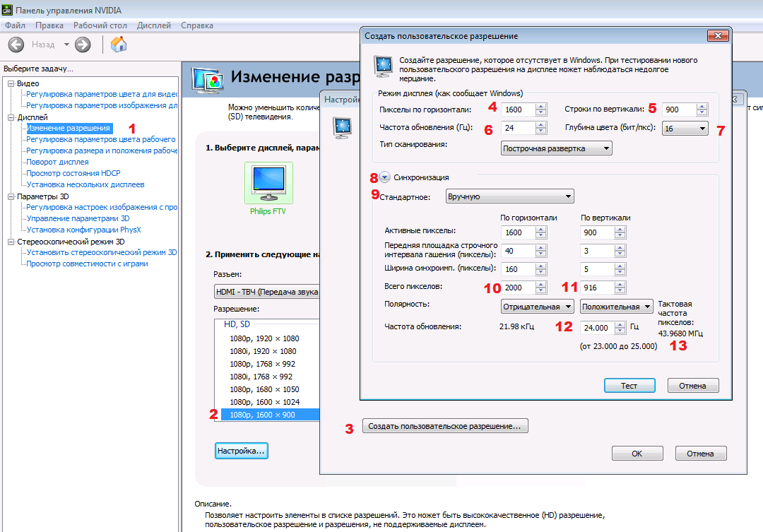
Task: Collapse the Параметры 3D tree node
Action: (11, 196)
